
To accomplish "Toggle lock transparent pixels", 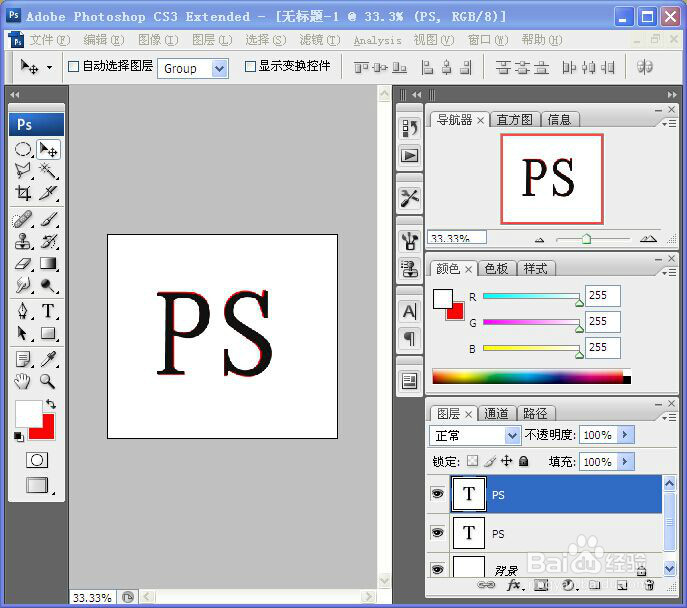I will click(472, 461).
